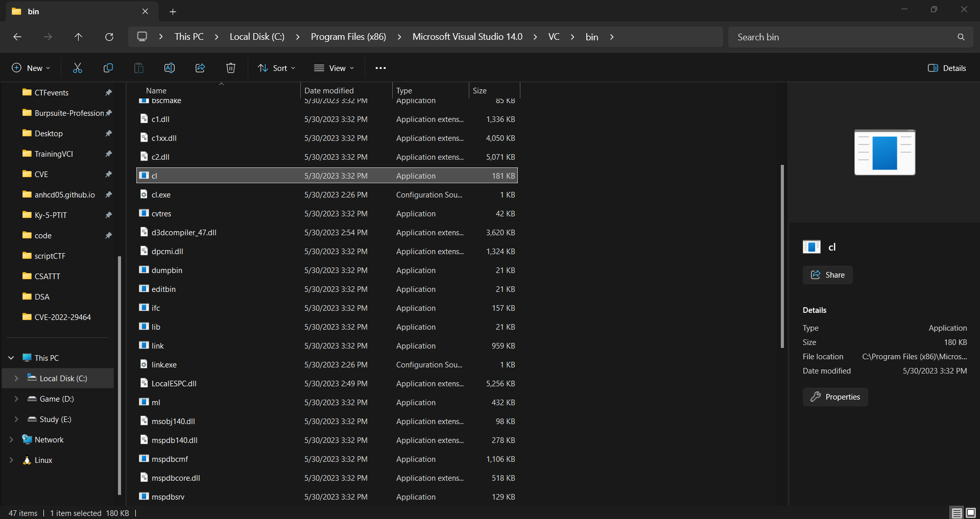Open a new tab with plus button
The height and width of the screenshot is (519, 980).
[x=173, y=11]
